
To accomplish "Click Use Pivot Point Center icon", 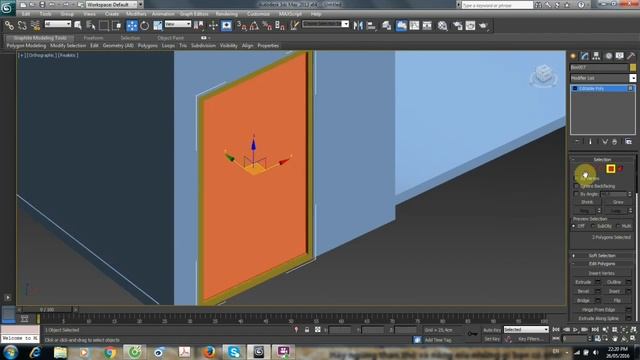I will point(199,26).
